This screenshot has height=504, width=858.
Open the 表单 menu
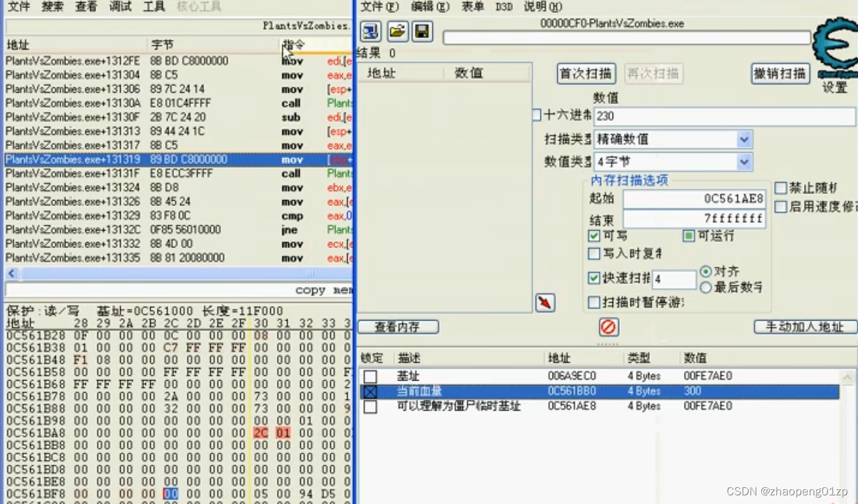point(472,7)
